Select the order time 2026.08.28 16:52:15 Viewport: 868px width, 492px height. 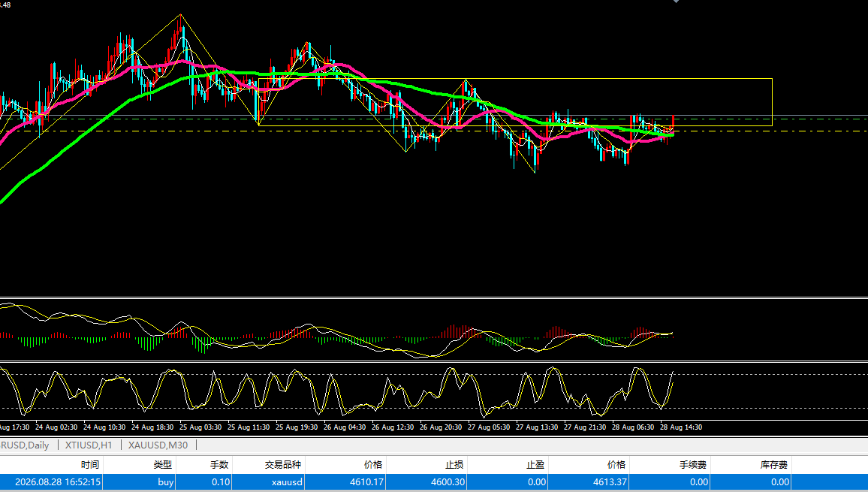58,482
